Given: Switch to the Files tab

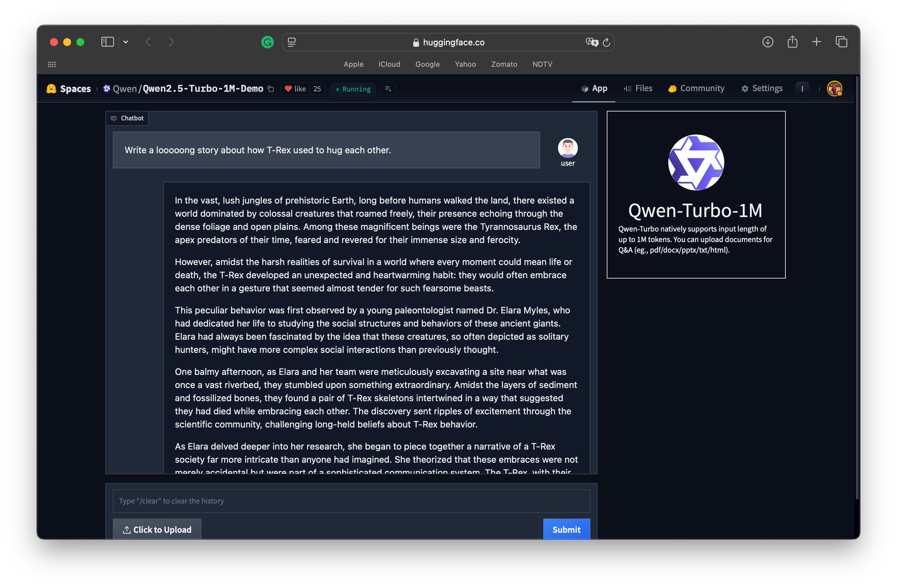Looking at the screenshot, I should (638, 88).
